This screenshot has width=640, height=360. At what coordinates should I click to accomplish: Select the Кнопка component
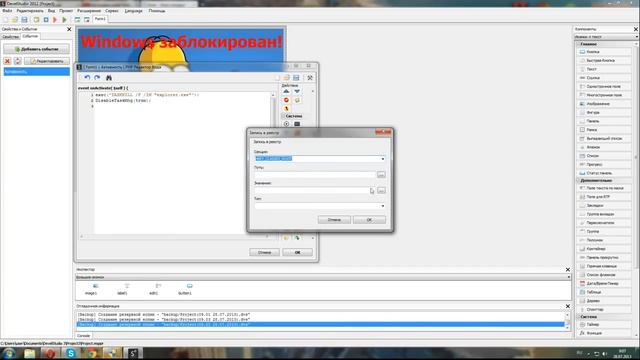tap(603, 52)
